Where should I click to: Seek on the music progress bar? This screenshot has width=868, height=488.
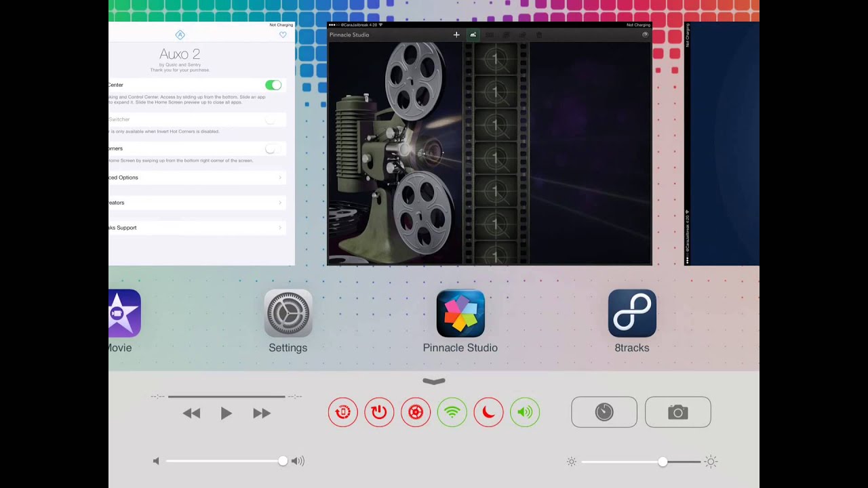coord(226,396)
